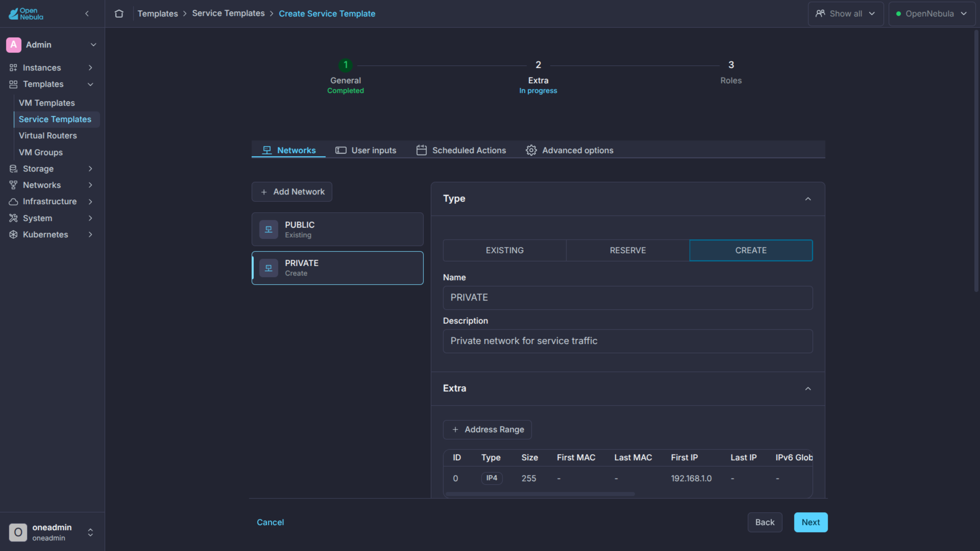This screenshot has height=551, width=980.
Task: Expand the Storage menu chevron
Action: click(x=91, y=169)
